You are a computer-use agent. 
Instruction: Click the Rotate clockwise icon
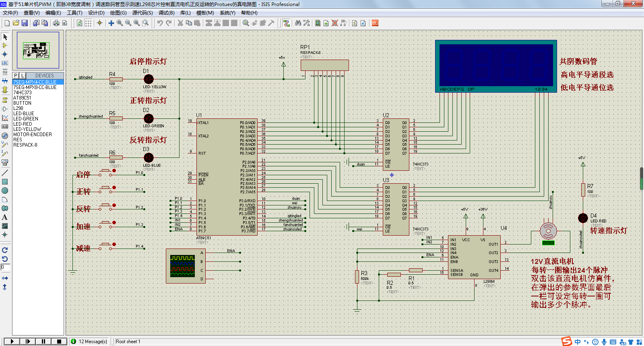(5, 250)
